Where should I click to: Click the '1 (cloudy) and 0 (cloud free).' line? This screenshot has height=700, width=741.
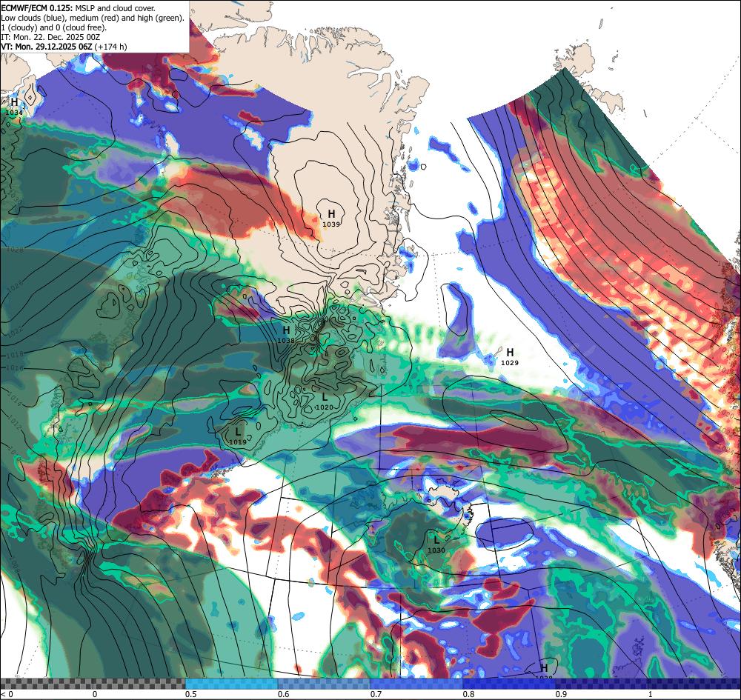[x=54, y=27]
